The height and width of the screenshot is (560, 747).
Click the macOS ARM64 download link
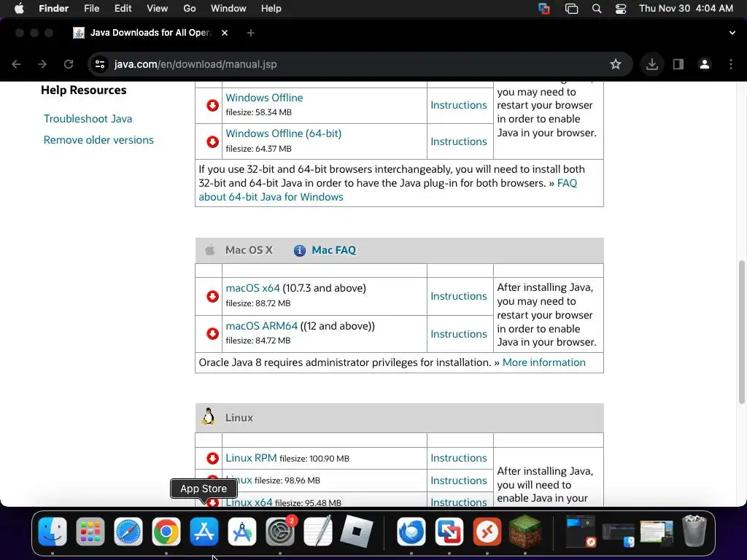(262, 326)
